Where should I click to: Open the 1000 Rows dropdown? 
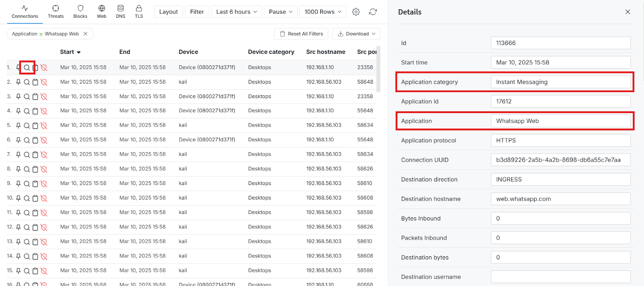coord(323,12)
